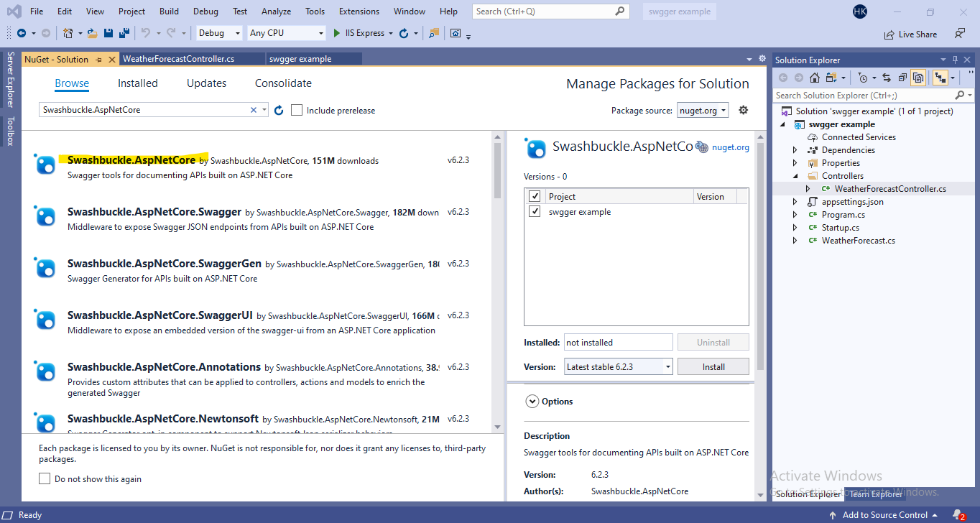Click the Undo toolbar icon
This screenshot has width=980, height=523.
[x=146, y=33]
